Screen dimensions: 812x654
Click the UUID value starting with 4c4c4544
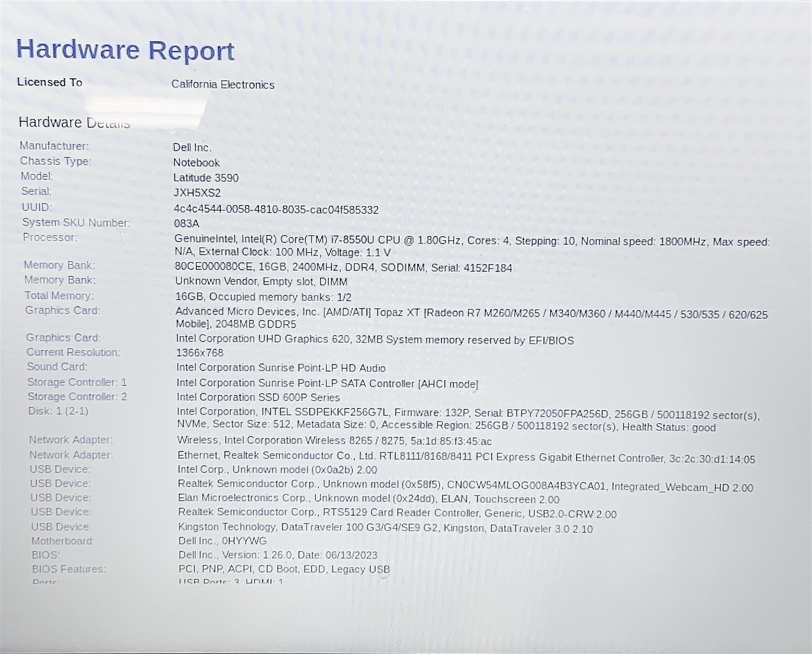point(276,210)
